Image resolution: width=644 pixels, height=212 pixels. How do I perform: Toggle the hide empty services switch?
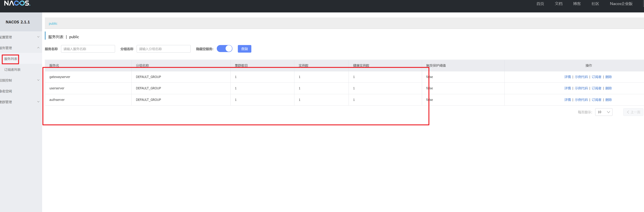[224, 49]
